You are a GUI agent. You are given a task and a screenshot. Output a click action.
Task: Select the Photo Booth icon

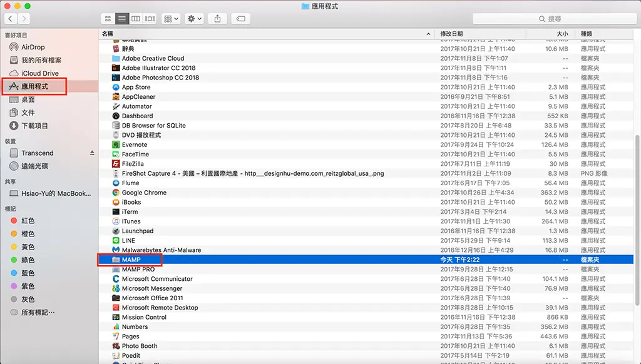116,346
